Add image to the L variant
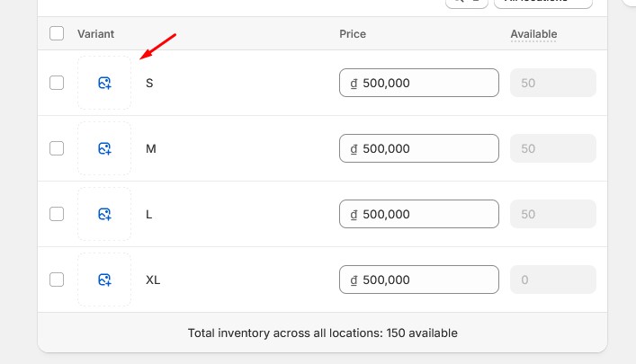The height and width of the screenshot is (364, 636). pos(104,214)
